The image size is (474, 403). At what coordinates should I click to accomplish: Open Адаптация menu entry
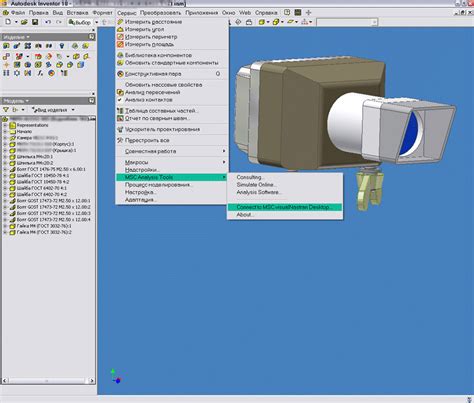tap(172, 200)
